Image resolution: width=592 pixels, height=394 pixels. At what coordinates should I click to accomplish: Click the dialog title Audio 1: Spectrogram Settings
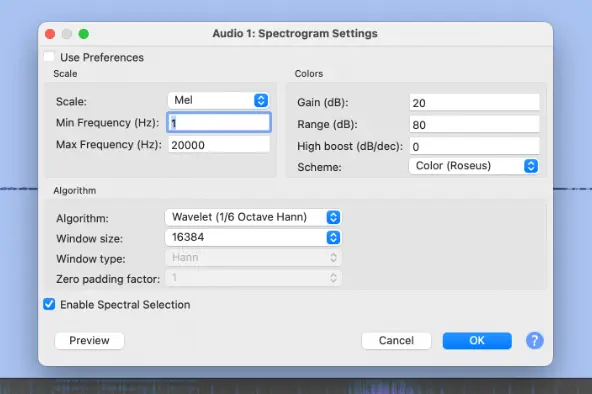(295, 34)
